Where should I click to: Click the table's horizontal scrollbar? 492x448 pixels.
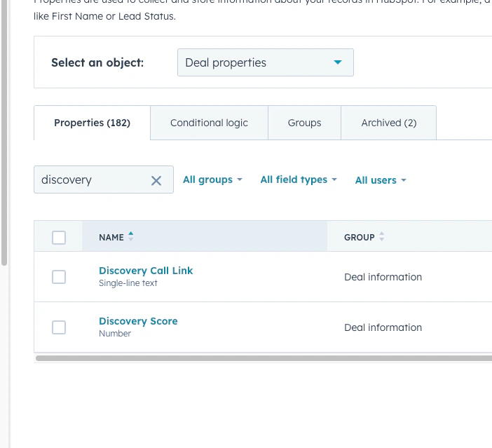[264, 358]
